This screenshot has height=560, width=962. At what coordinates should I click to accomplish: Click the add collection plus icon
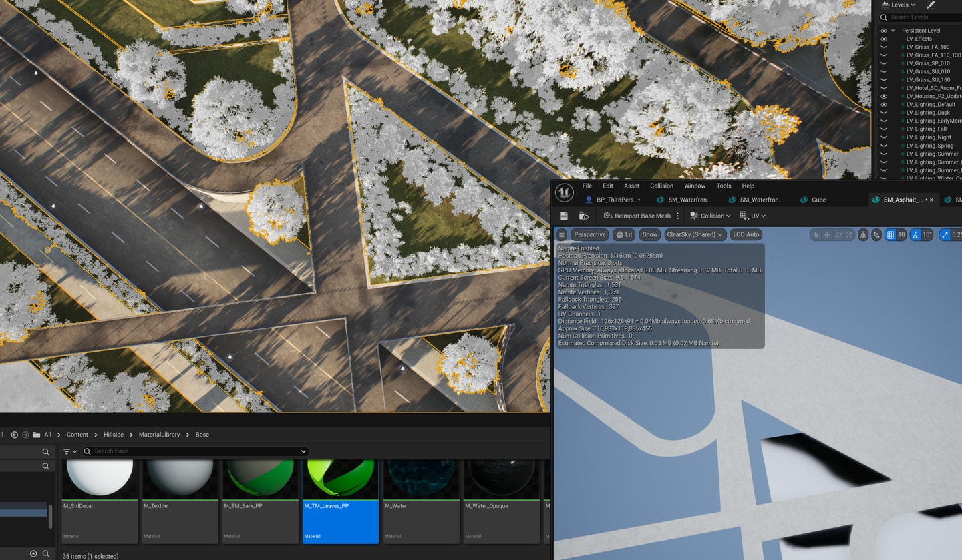pyautogui.click(x=33, y=554)
